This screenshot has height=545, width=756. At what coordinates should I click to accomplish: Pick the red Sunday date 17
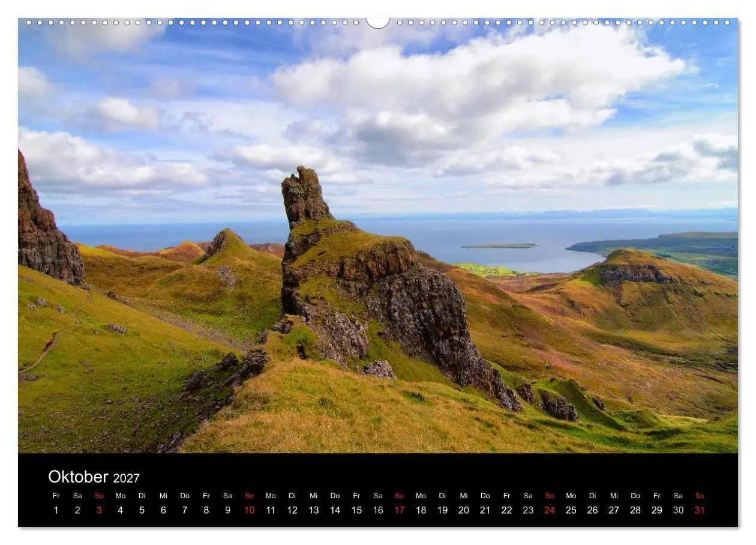point(399,510)
